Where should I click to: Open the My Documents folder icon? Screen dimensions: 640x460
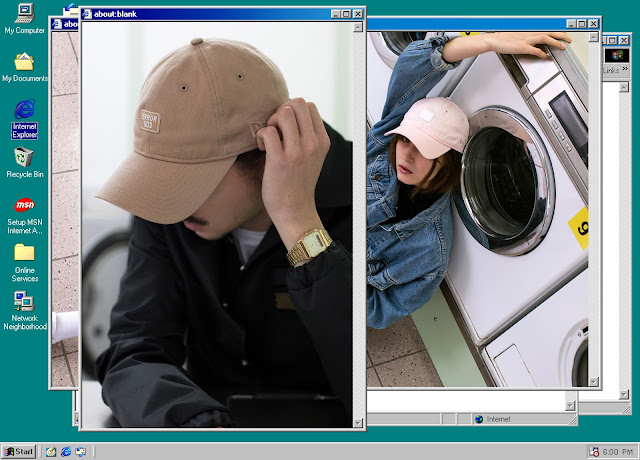pos(24,67)
